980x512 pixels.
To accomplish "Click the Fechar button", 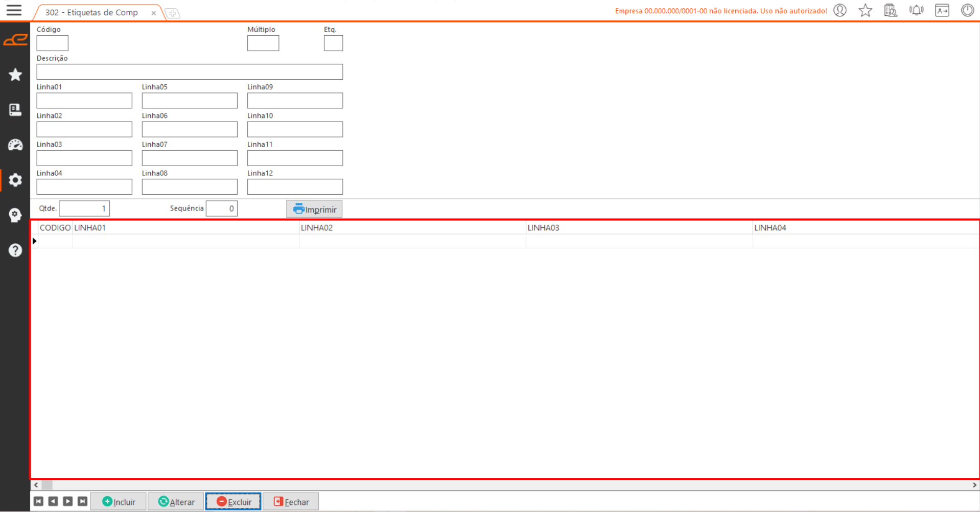I will [291, 502].
